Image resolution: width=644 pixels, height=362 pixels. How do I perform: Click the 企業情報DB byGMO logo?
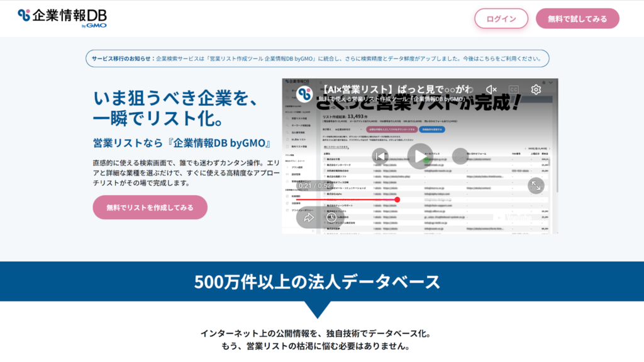click(62, 18)
